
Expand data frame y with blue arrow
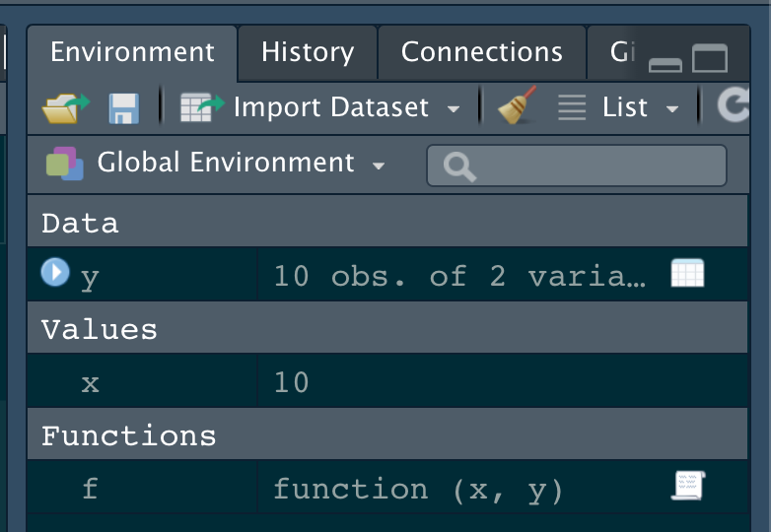[x=55, y=272]
